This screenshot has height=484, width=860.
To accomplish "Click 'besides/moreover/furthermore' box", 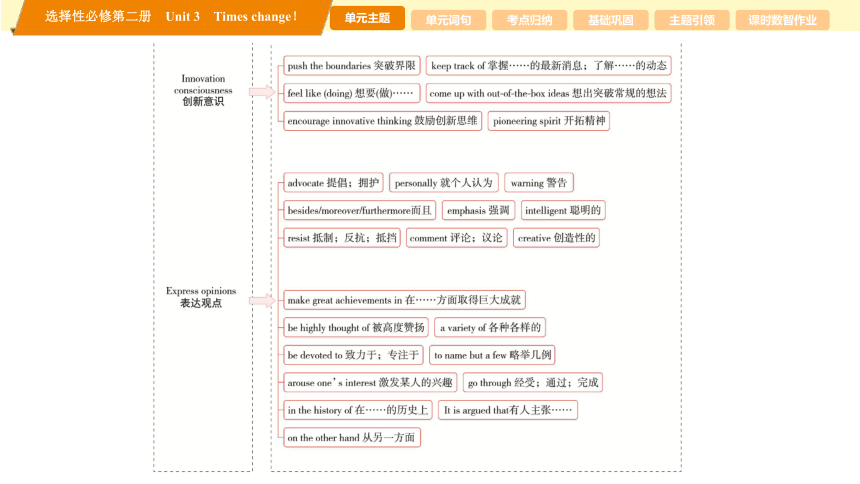I will 359,210.
